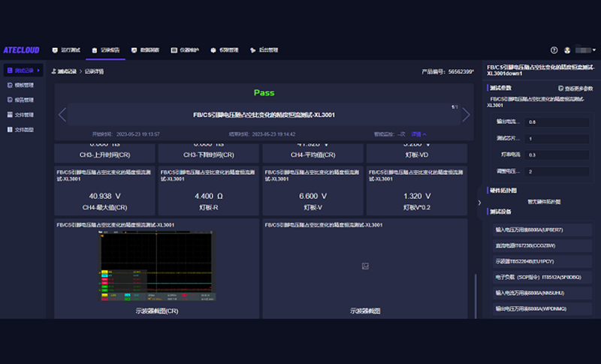Viewport: 601px width, 364px height.
Task: Open the user account dropdown arrow
Action: tap(593, 50)
